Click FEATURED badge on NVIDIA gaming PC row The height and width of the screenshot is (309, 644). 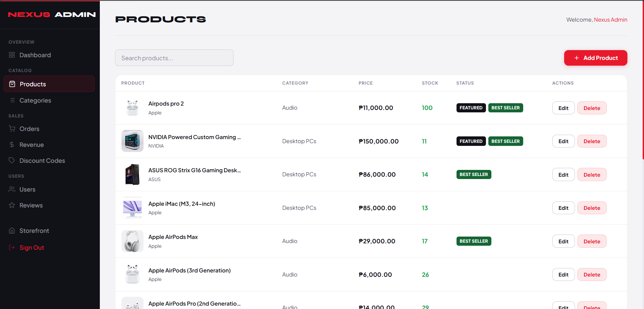(x=471, y=141)
